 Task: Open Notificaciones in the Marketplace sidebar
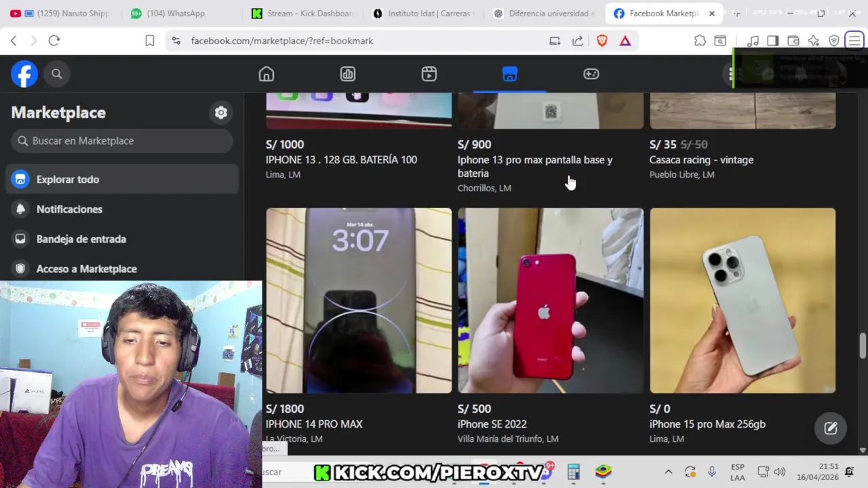(x=122, y=209)
